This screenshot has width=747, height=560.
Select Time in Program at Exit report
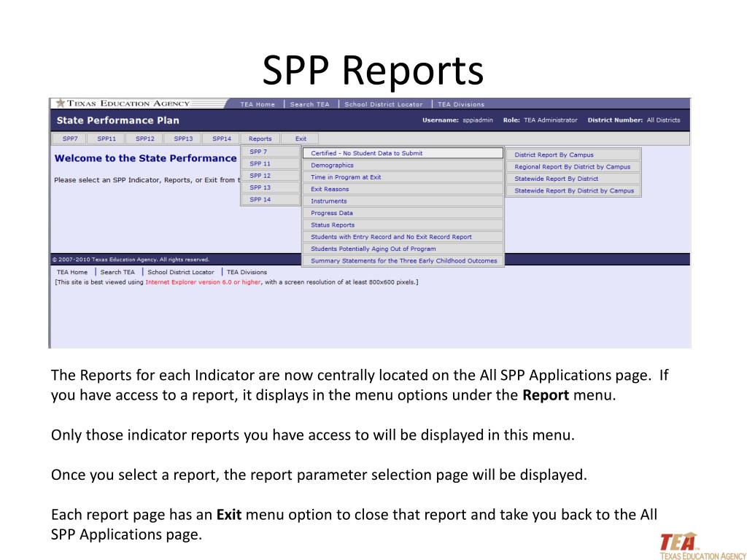click(403, 177)
